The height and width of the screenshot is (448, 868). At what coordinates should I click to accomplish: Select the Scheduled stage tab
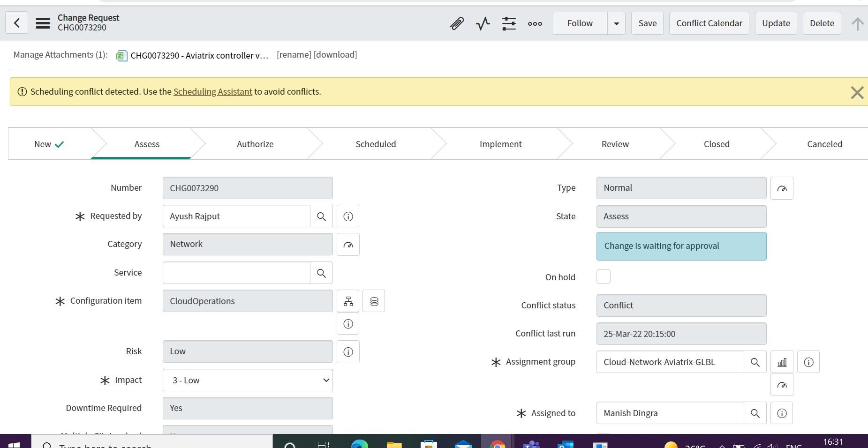(x=376, y=144)
